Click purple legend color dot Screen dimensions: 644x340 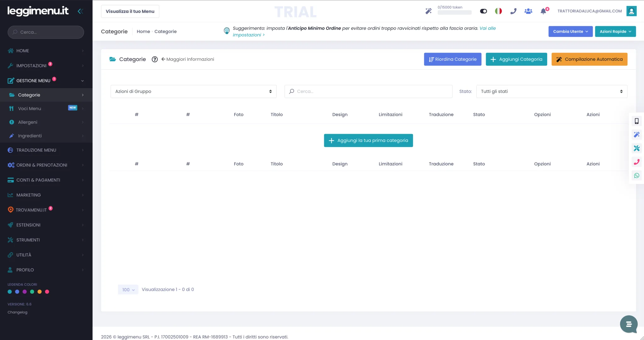coord(25,292)
